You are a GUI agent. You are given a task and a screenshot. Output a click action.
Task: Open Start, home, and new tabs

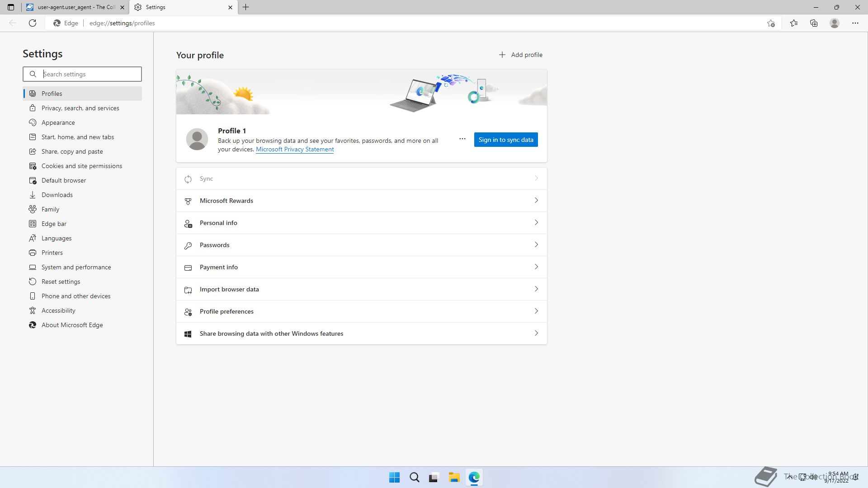(x=82, y=137)
